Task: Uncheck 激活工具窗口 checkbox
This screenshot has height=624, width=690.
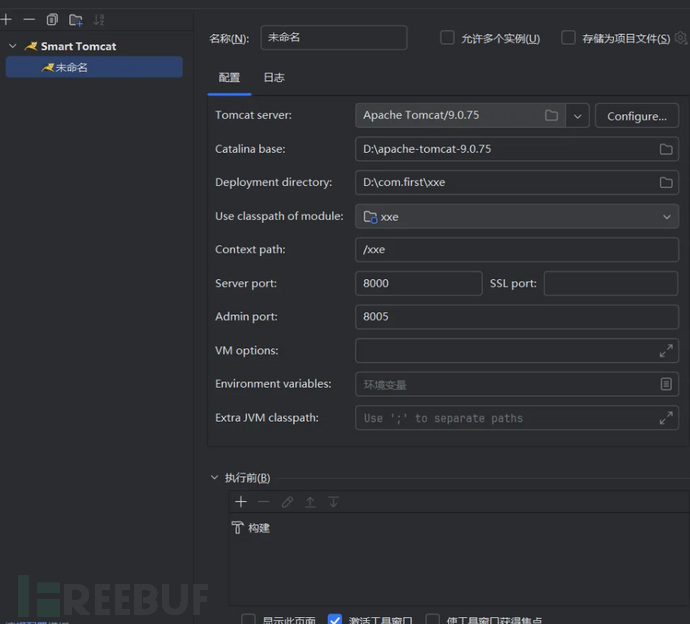Action: [x=335, y=620]
